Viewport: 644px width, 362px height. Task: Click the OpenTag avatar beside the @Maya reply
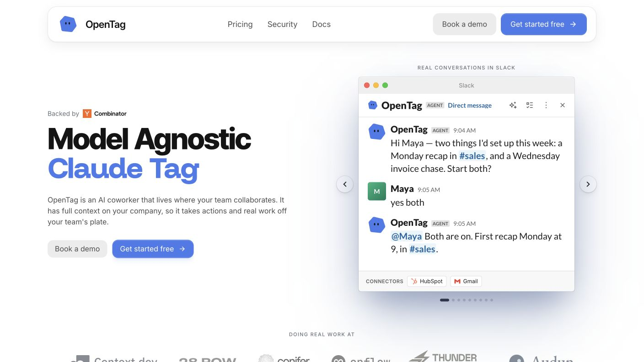point(377,225)
